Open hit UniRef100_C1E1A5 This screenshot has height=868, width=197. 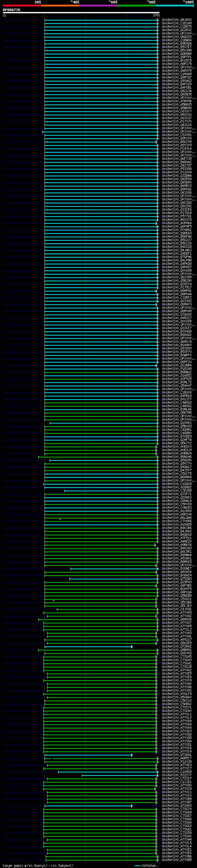177,23
